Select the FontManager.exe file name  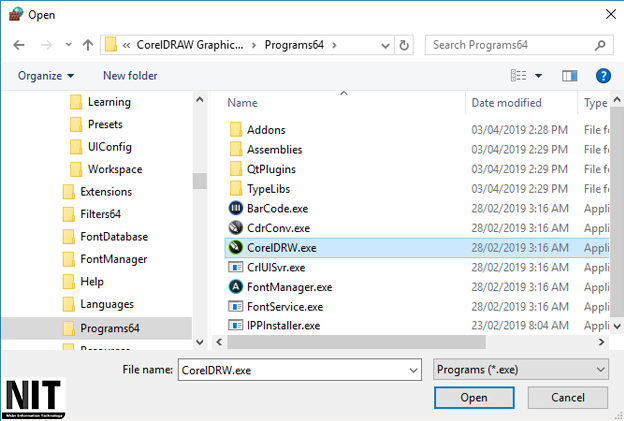289,287
